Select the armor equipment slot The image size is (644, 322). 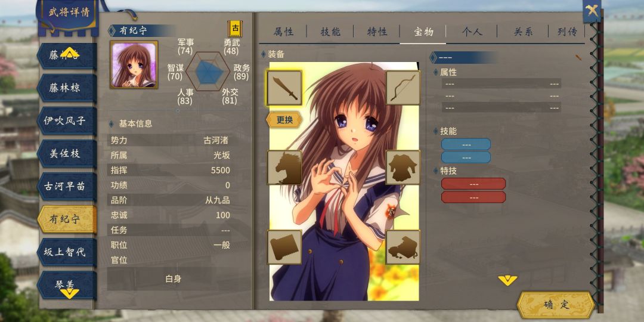pyautogui.click(x=402, y=167)
